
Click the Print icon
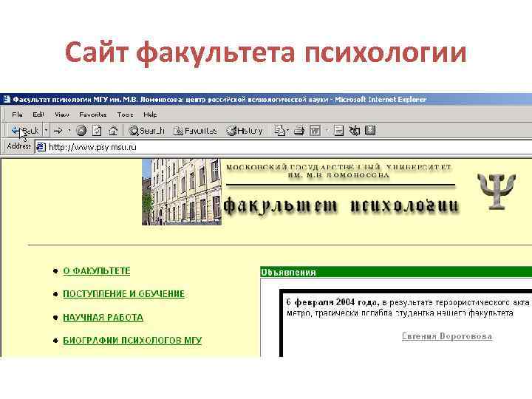pos(299,131)
